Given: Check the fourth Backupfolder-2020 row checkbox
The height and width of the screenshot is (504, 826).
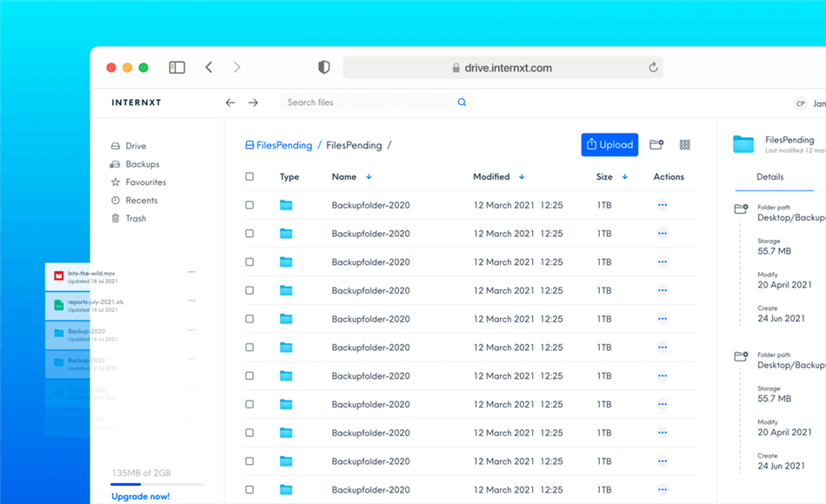Looking at the screenshot, I should 250,290.
